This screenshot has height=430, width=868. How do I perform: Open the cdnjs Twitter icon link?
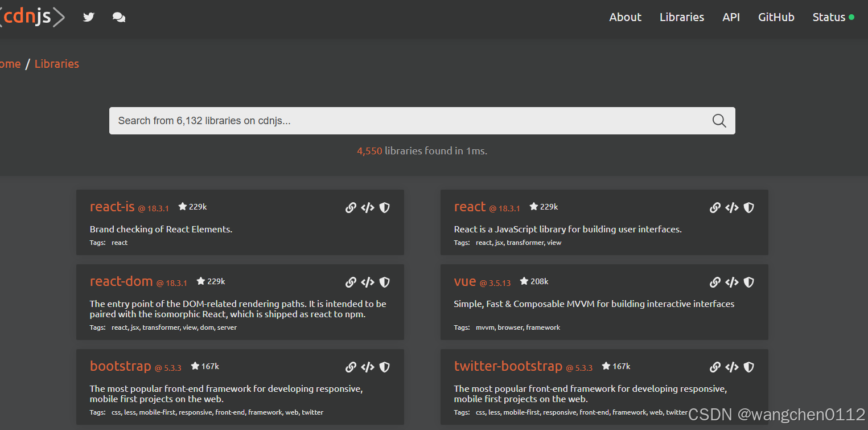tap(88, 17)
